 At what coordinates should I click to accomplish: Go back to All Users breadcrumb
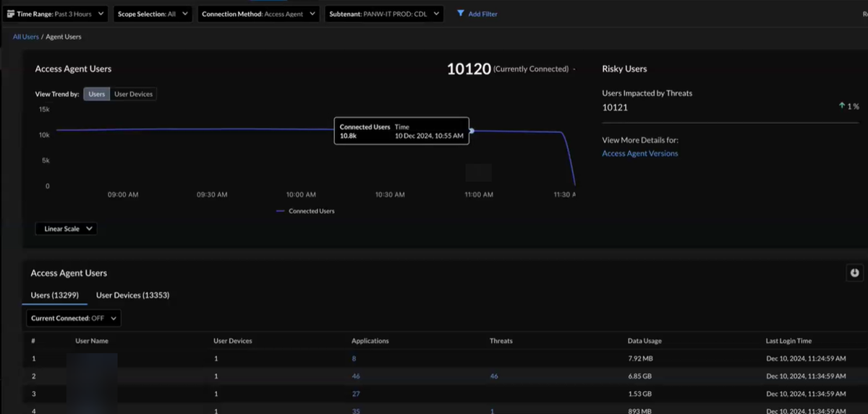tap(25, 37)
